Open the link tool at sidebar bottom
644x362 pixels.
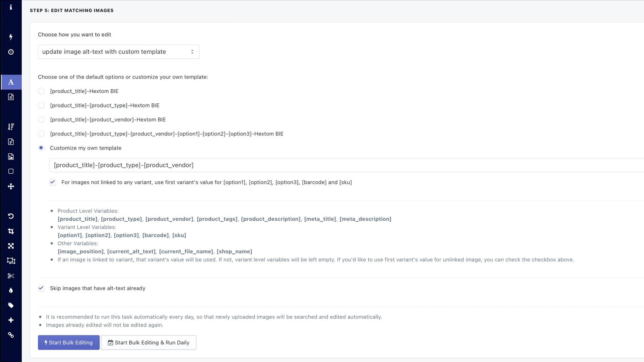pos(11,335)
